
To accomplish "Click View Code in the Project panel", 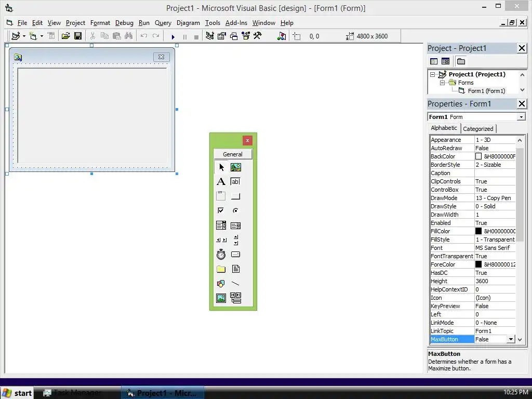I will tap(434, 61).
